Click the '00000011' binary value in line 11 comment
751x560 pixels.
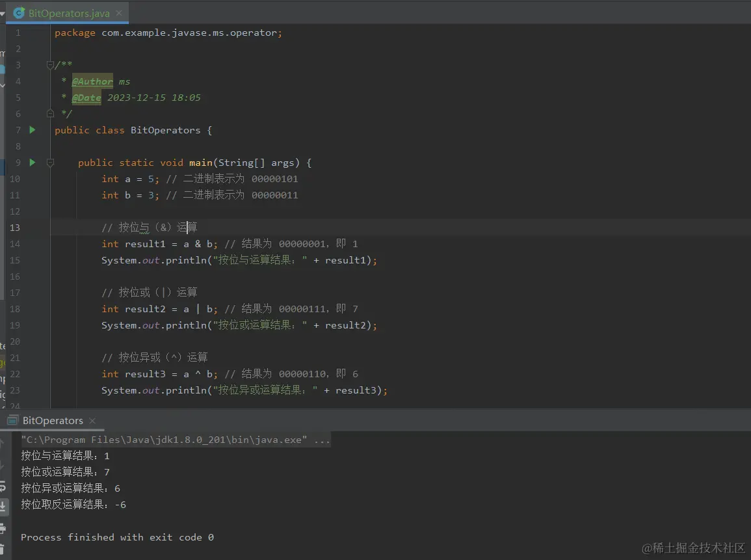tap(274, 196)
